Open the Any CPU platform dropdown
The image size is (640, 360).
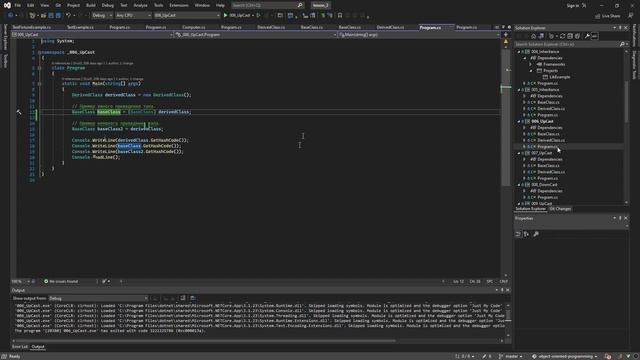click(x=133, y=16)
